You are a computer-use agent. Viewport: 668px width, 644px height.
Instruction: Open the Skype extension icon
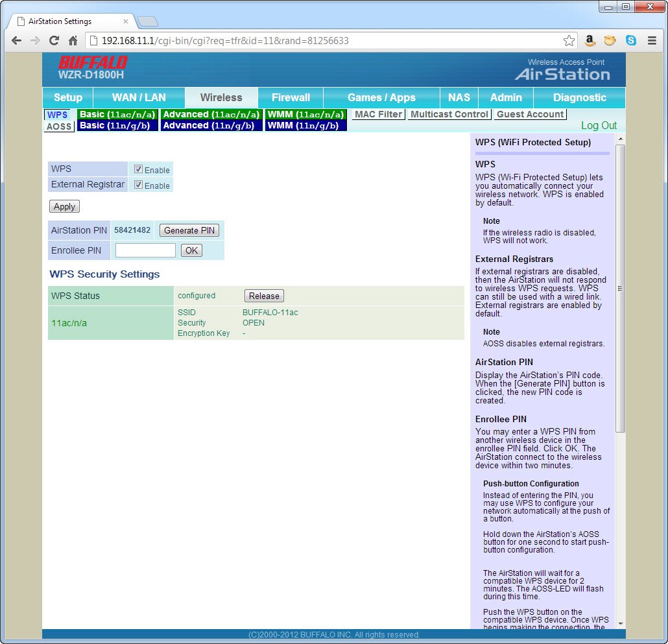click(x=631, y=40)
